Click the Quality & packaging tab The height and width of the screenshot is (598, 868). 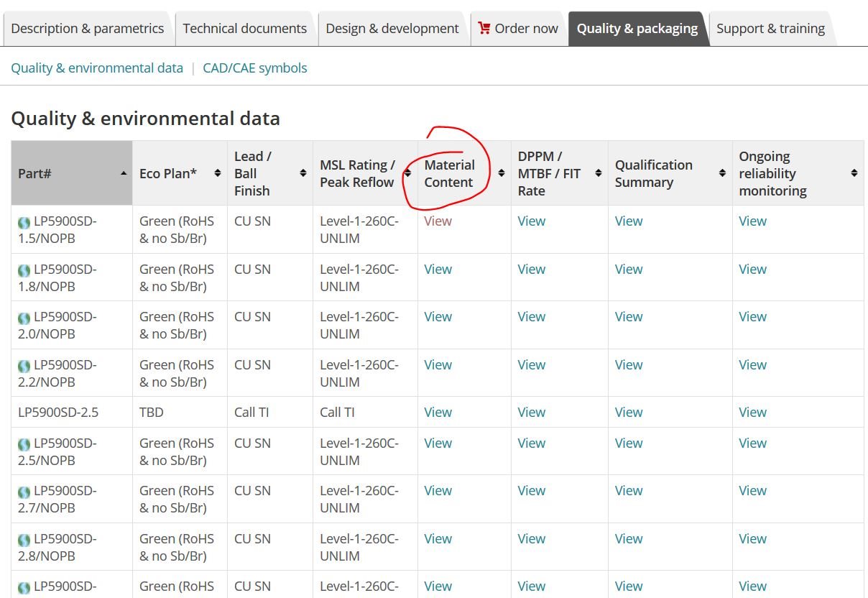click(x=637, y=29)
